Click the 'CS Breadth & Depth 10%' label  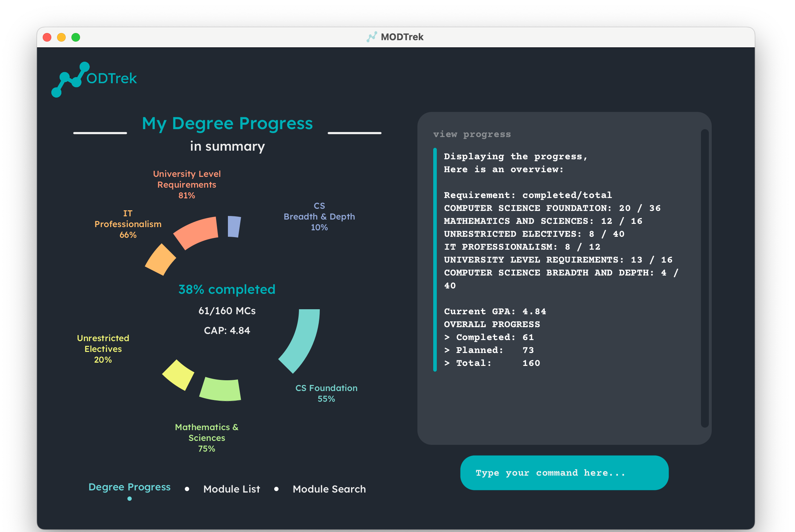tap(319, 216)
